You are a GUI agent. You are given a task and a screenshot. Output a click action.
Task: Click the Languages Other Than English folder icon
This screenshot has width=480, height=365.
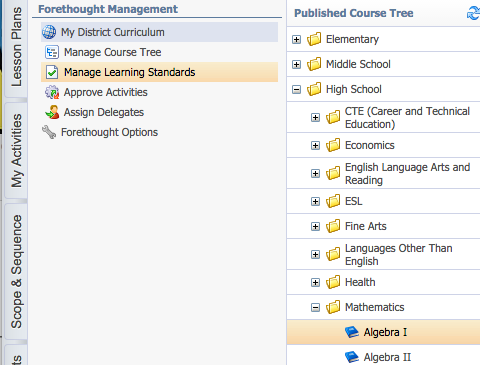click(x=333, y=254)
